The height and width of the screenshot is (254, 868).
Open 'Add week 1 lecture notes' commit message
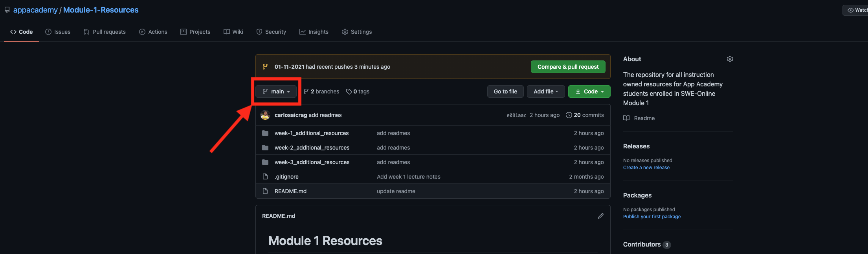(x=409, y=177)
